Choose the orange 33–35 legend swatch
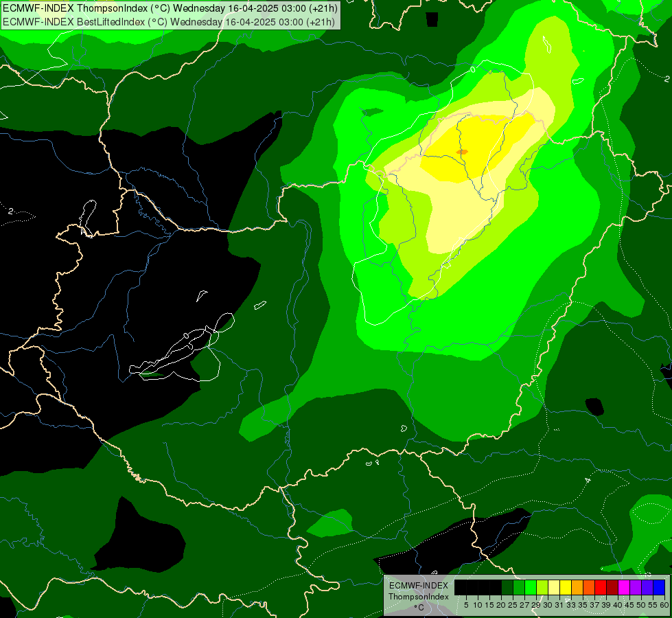The image size is (672, 618). (577, 587)
